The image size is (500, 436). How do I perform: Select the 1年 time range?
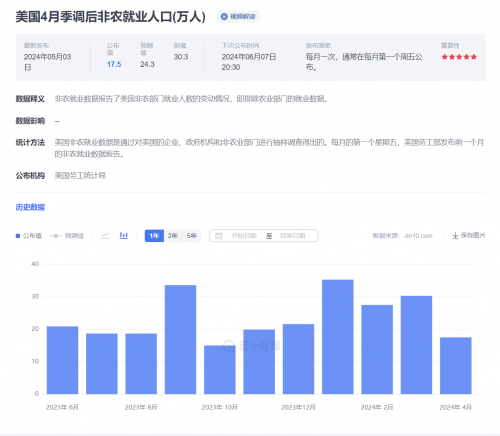(154, 236)
